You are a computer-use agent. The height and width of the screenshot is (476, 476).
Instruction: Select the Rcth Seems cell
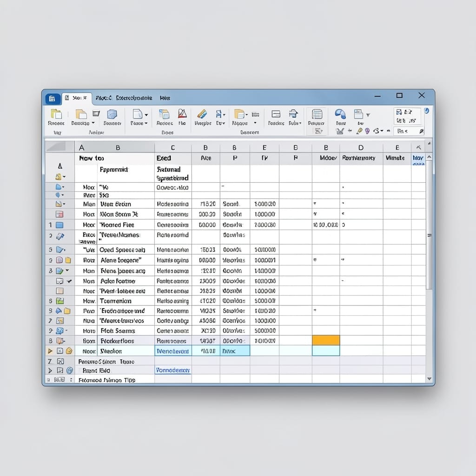click(x=126, y=331)
